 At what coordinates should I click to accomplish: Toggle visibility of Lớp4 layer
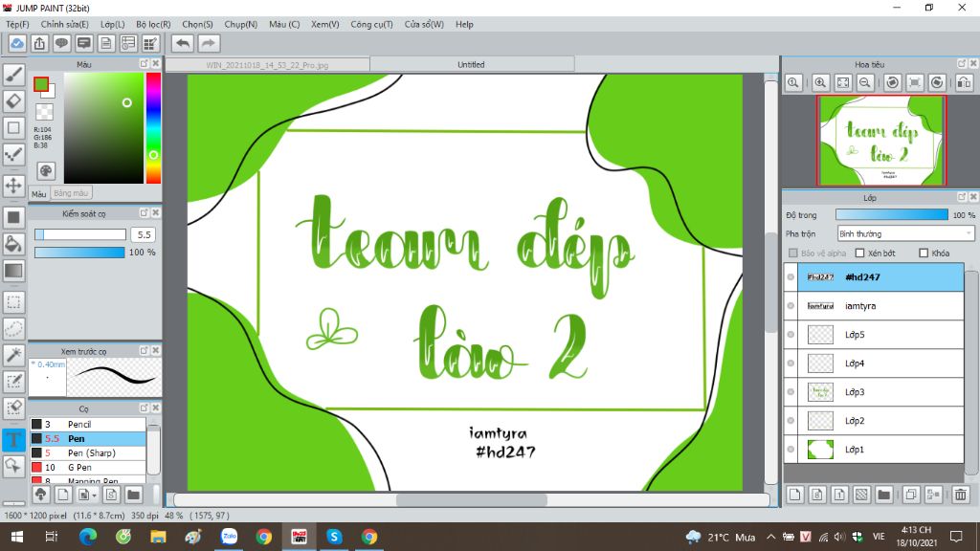(791, 363)
